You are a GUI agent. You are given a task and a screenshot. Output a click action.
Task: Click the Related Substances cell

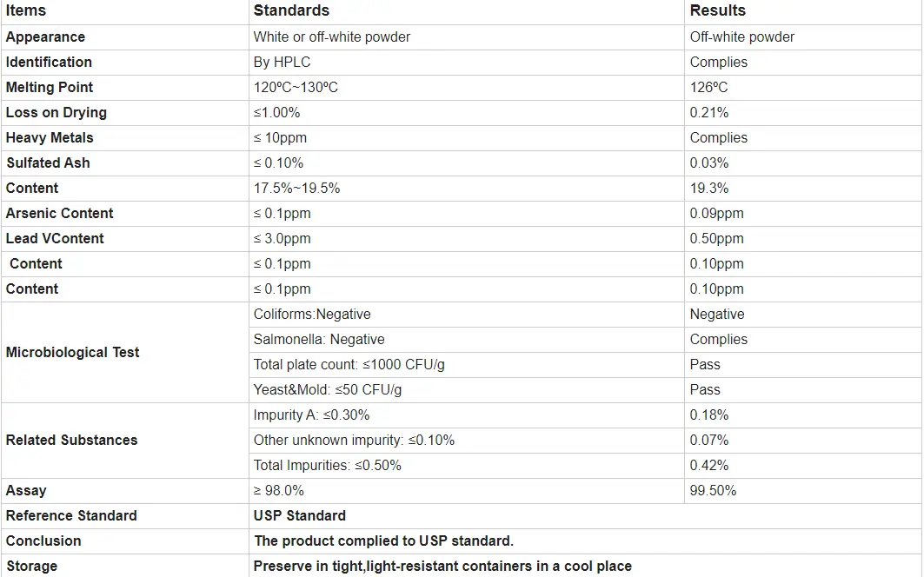[x=72, y=441]
